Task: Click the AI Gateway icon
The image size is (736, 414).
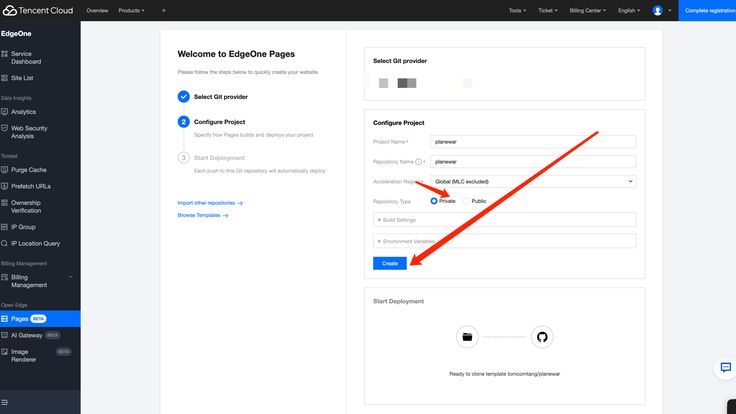Action: coord(5,335)
